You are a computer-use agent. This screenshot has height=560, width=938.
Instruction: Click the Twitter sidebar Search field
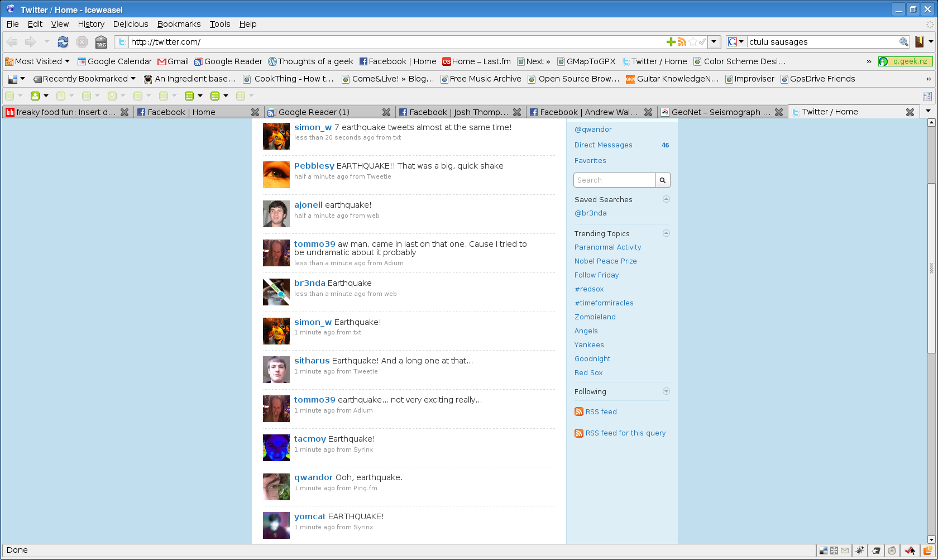pyautogui.click(x=614, y=180)
